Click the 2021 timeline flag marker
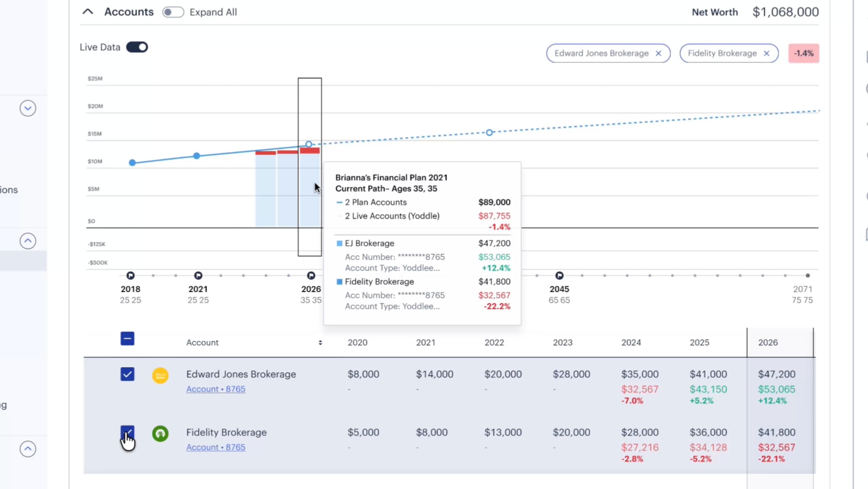Screen dimensions: 868x489 pos(198,275)
